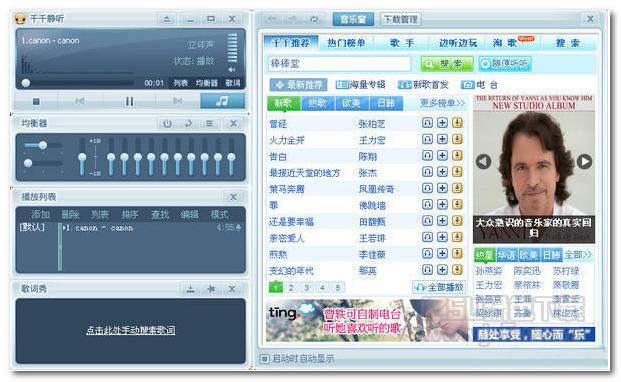The image size is (621, 382).
Task: Open the 电台 section
Action: coord(479,84)
